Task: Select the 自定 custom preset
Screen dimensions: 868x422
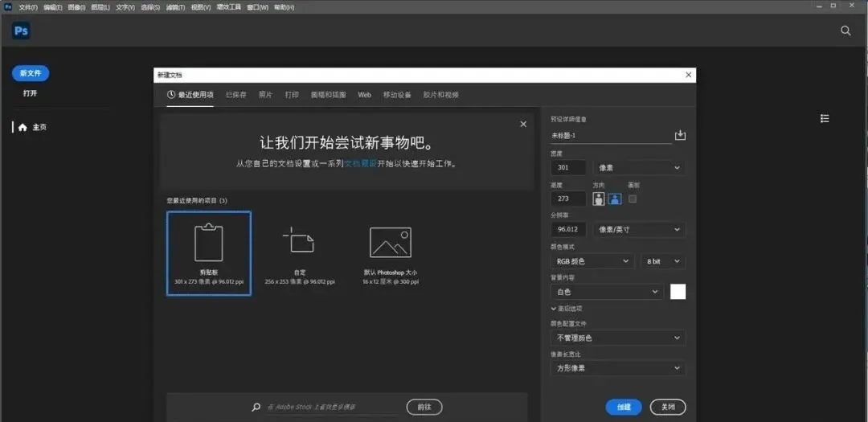Action: tap(300, 253)
